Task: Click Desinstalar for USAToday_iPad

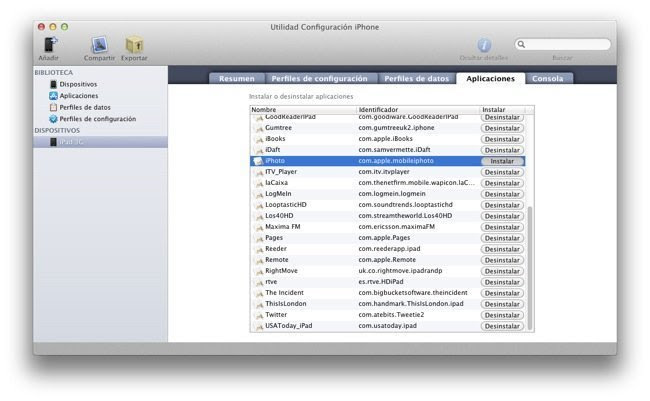Action: click(x=502, y=326)
